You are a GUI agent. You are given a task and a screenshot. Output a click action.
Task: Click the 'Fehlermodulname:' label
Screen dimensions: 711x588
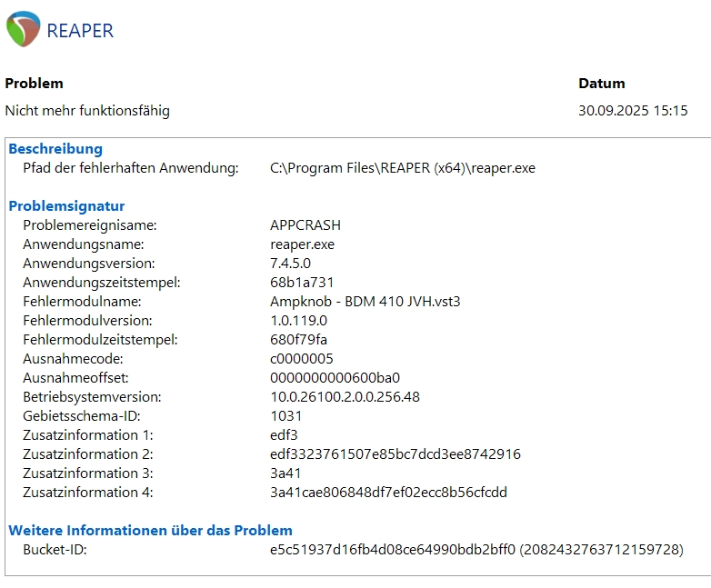point(82,302)
